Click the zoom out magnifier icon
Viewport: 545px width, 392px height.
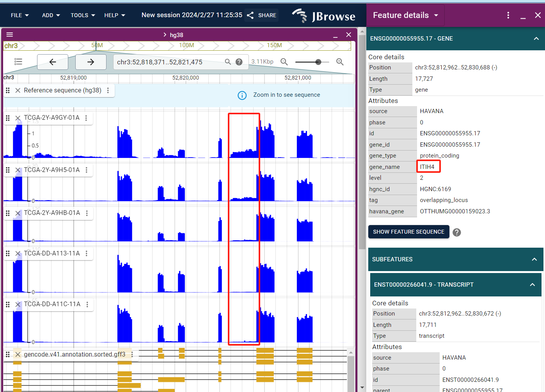(x=284, y=62)
